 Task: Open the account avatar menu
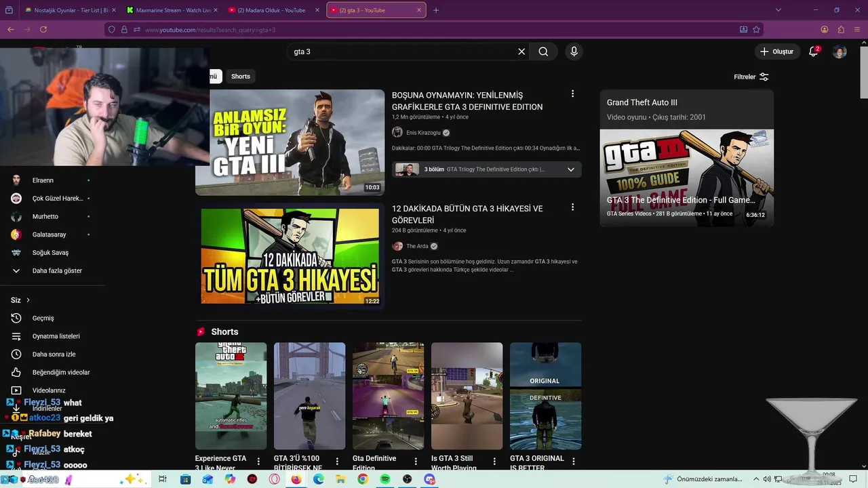(x=840, y=52)
